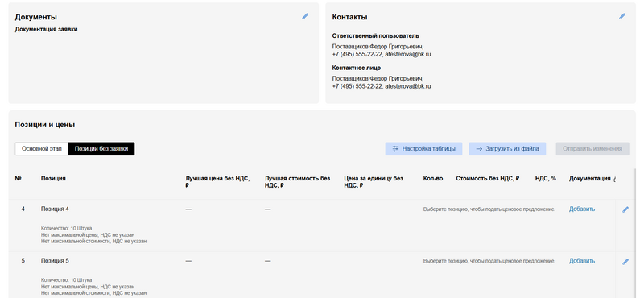This screenshot has height=298, width=644.
Task: Click Добавить link for Позиция 4
Action: coord(581,209)
